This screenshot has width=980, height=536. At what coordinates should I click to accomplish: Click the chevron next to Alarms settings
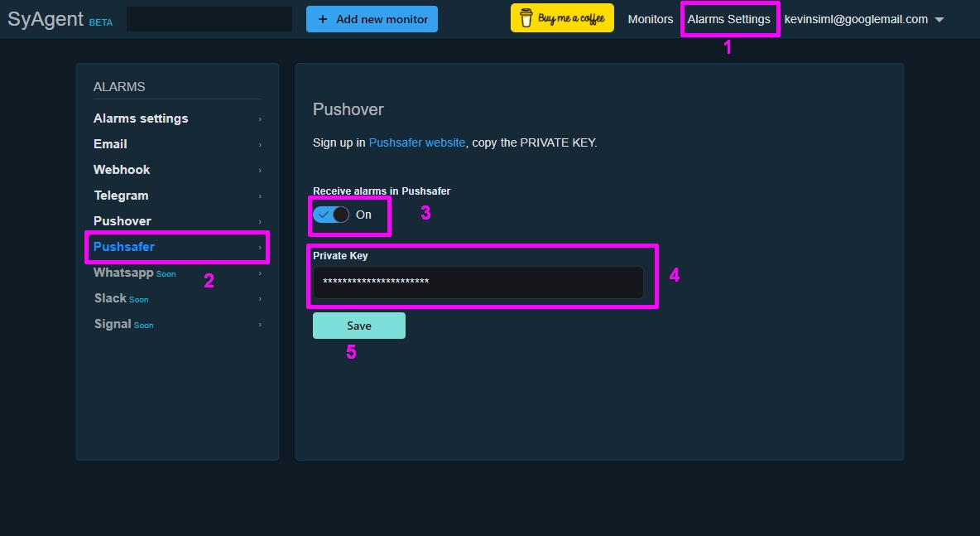coord(260,118)
